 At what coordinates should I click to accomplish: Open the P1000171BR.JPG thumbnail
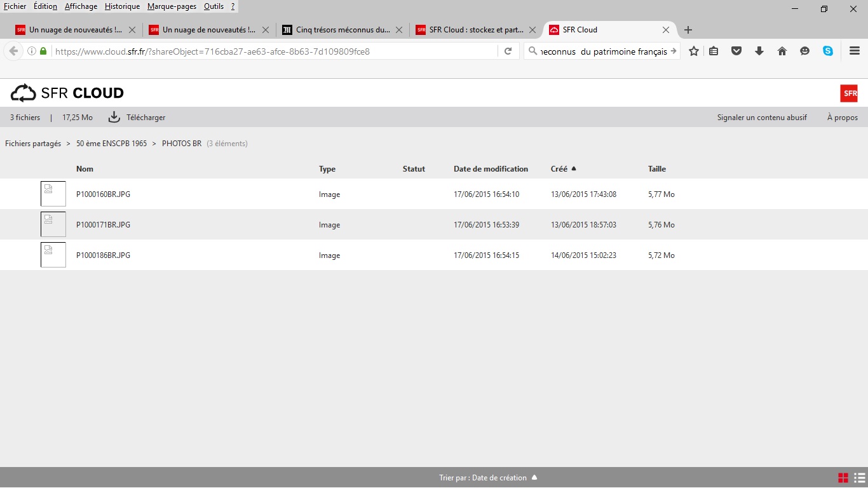point(53,224)
